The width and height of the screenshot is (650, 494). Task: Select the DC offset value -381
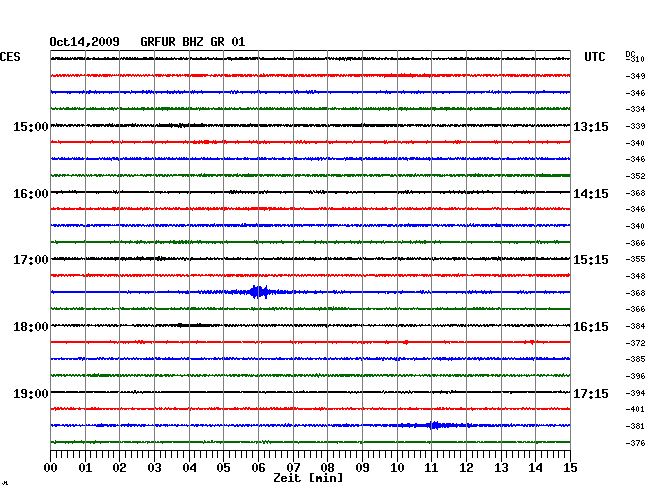(635, 426)
